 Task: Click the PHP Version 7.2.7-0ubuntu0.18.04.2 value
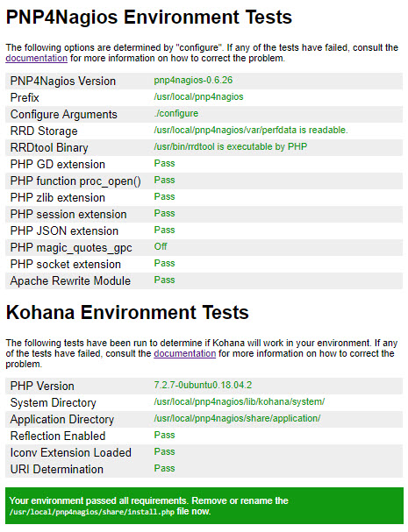coord(203,385)
